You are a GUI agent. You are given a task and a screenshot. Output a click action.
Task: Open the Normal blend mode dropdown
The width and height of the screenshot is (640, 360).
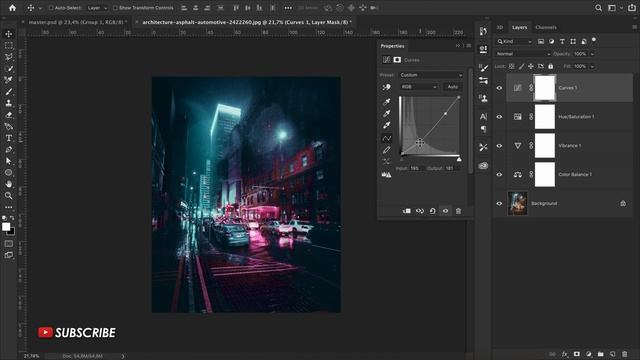(x=523, y=54)
